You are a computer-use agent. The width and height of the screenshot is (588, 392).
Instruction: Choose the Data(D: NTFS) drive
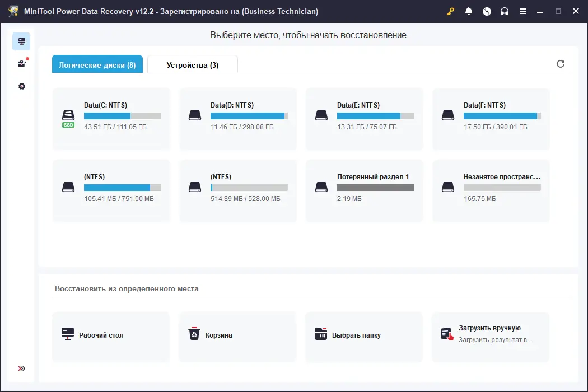(x=238, y=119)
